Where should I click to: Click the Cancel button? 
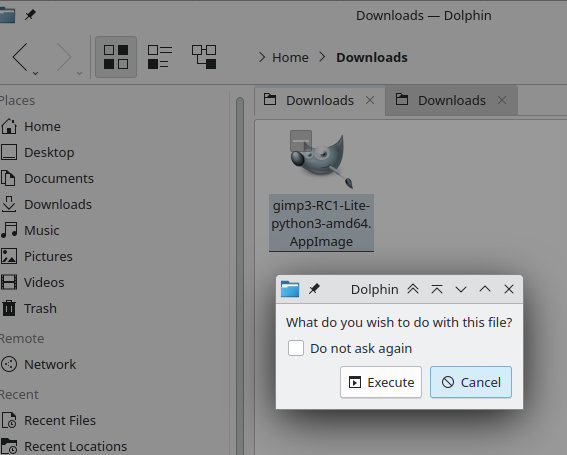pos(471,382)
